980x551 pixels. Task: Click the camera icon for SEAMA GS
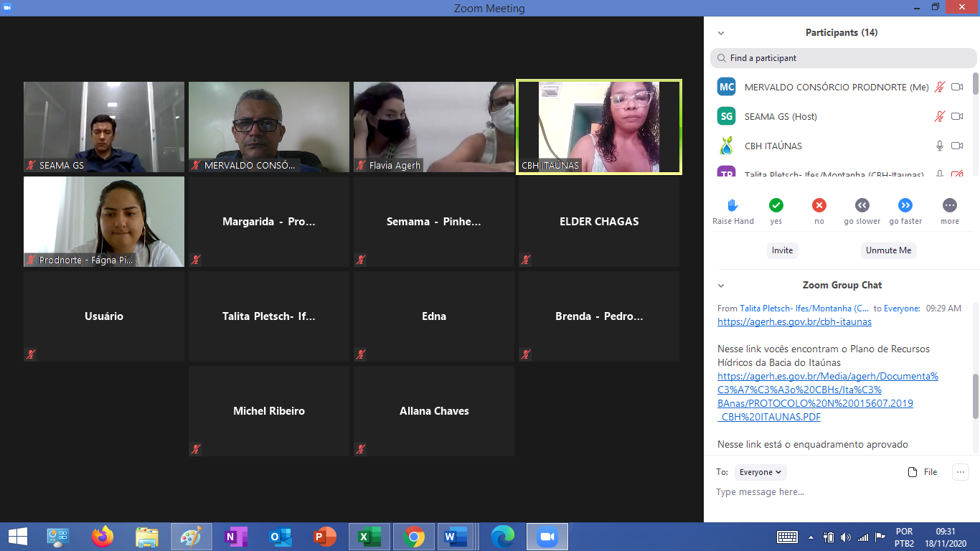click(957, 116)
